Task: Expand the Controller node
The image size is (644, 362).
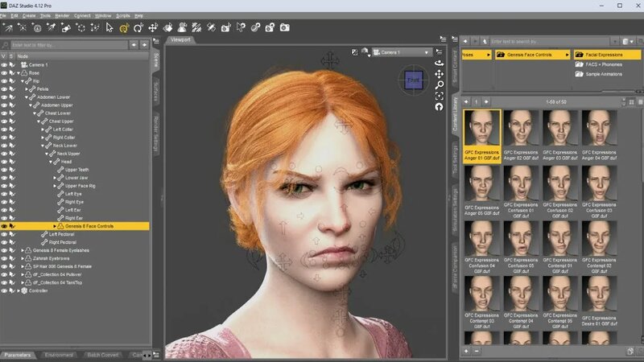Action: (19, 290)
